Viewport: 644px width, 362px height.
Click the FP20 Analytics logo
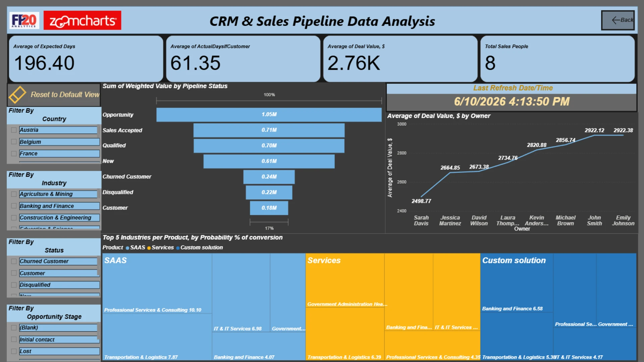[24, 20]
